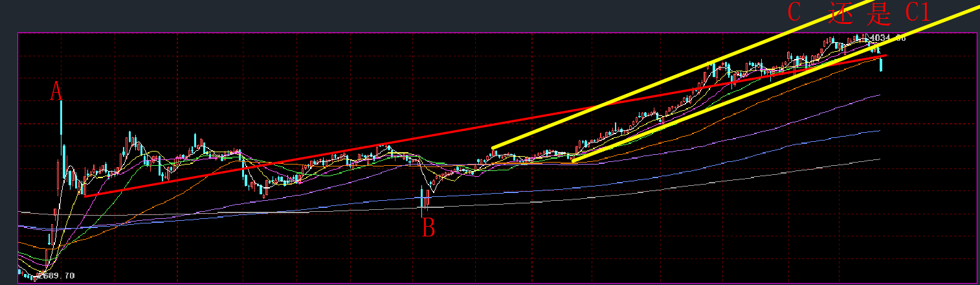Click the red letter B label
The height and width of the screenshot is (285, 980).
point(429,228)
